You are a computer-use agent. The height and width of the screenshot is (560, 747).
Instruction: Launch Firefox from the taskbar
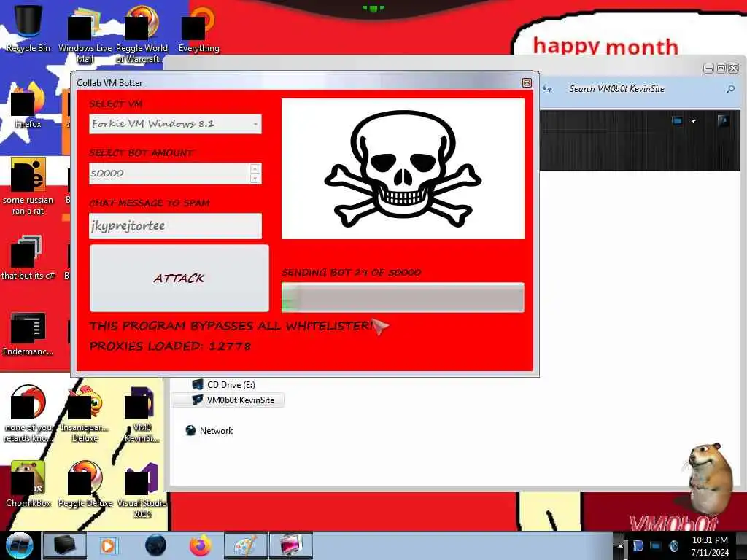coord(201,545)
